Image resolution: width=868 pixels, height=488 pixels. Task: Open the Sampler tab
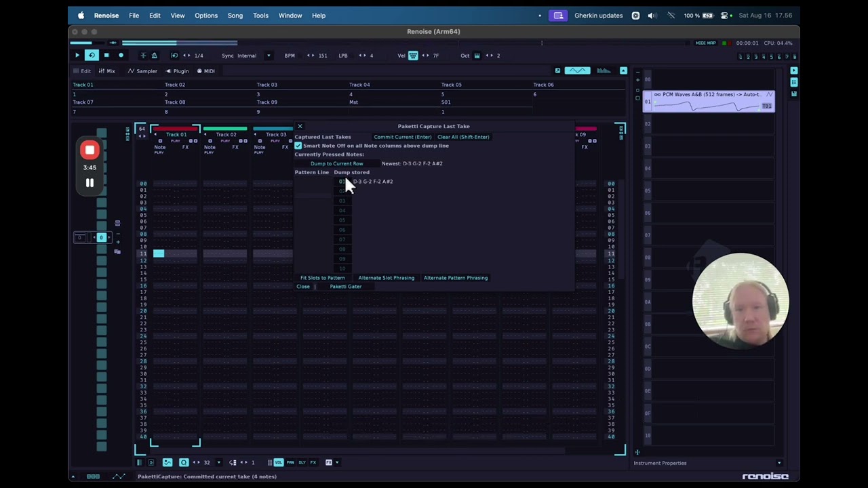(143, 71)
